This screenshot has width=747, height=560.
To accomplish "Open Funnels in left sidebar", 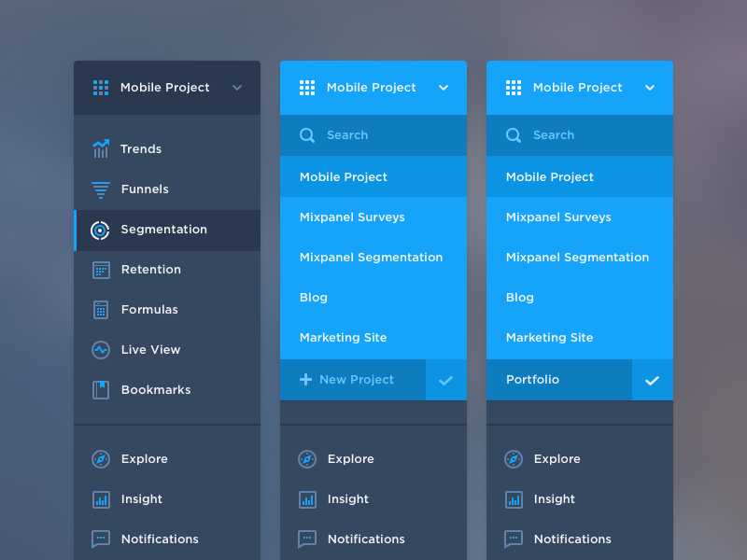I will [167, 189].
